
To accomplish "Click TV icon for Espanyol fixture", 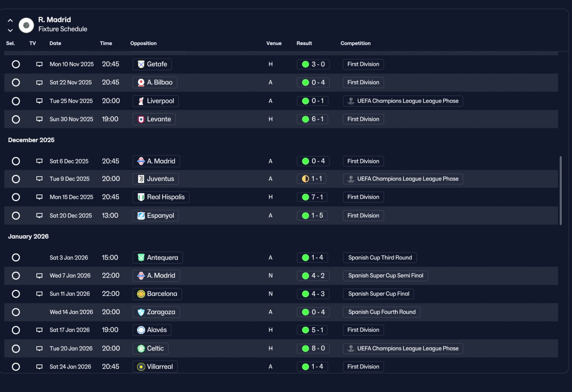I will click(39, 216).
